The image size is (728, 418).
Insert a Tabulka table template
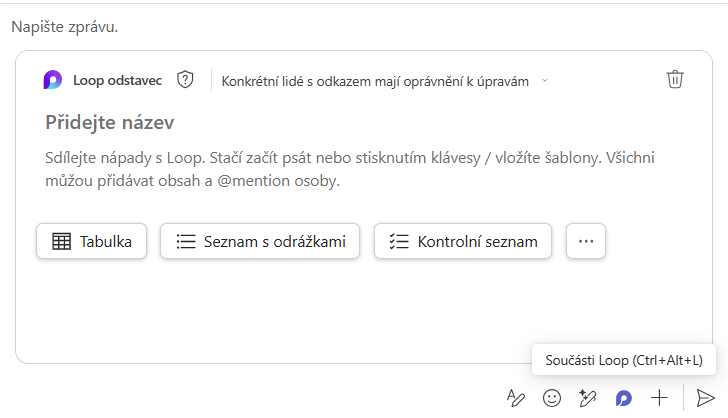tap(92, 241)
